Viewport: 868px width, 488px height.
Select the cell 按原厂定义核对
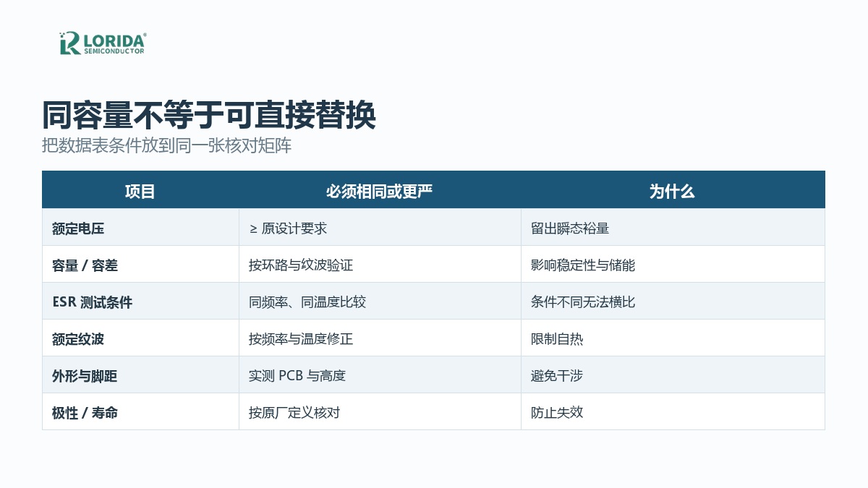380,412
